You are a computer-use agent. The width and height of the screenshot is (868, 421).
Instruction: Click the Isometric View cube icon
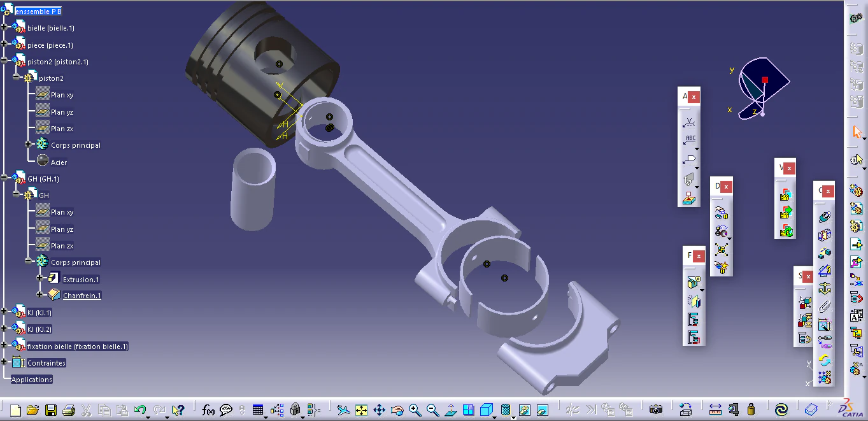click(x=487, y=410)
